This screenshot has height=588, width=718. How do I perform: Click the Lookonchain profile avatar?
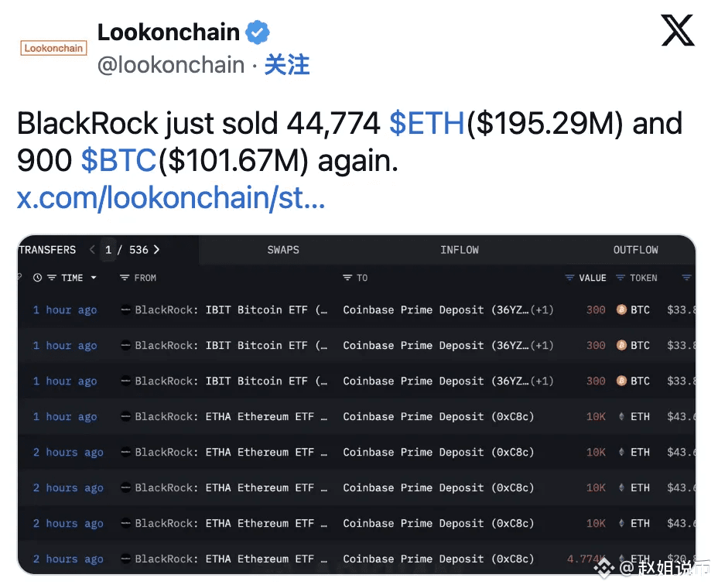pyautogui.click(x=53, y=48)
